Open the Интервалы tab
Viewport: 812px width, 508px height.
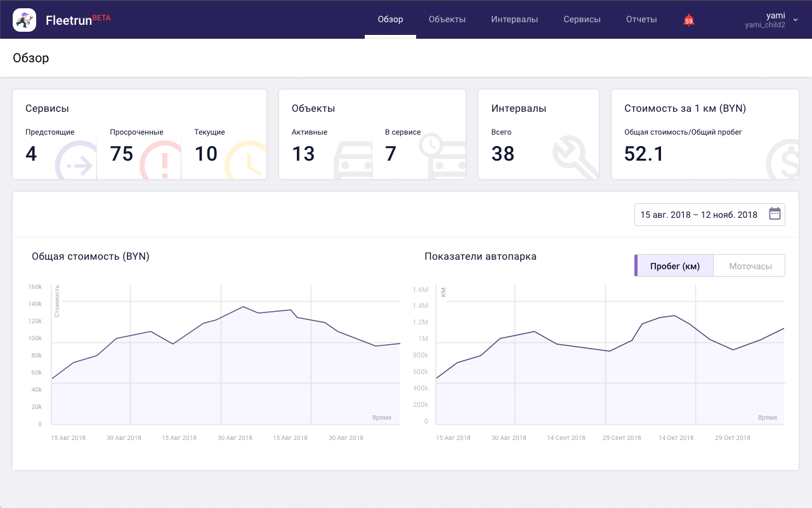point(514,20)
